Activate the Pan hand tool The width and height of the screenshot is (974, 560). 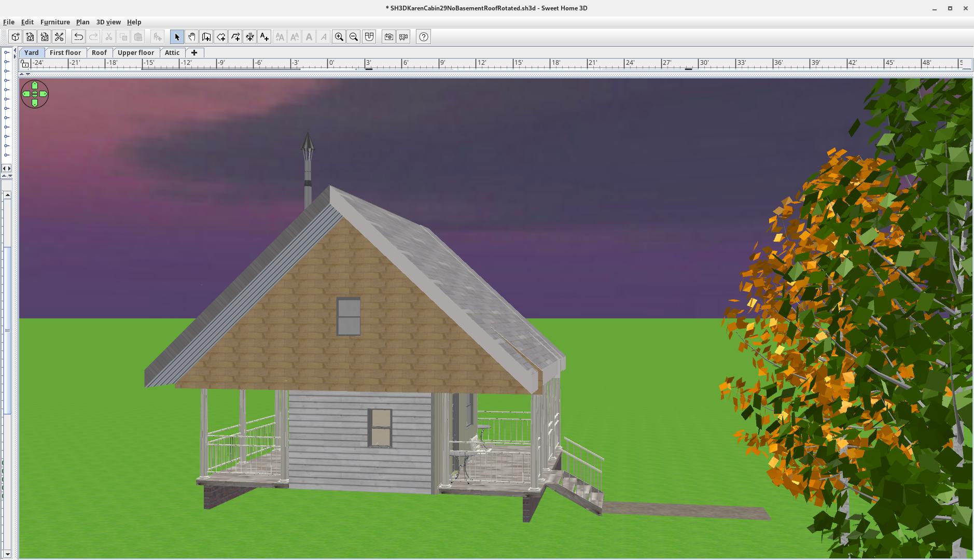(x=191, y=37)
